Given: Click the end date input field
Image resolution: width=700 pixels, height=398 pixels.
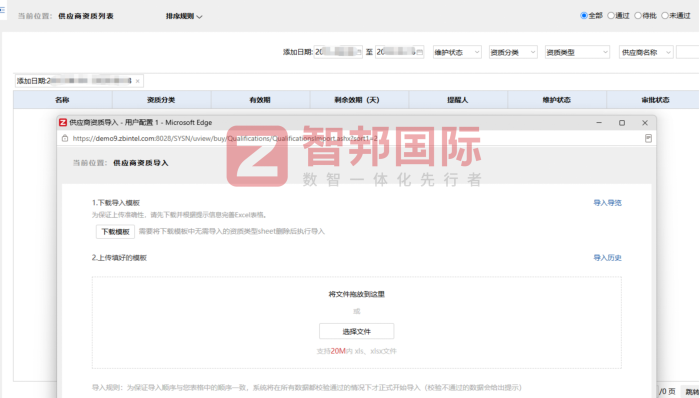Looking at the screenshot, I should [400, 52].
